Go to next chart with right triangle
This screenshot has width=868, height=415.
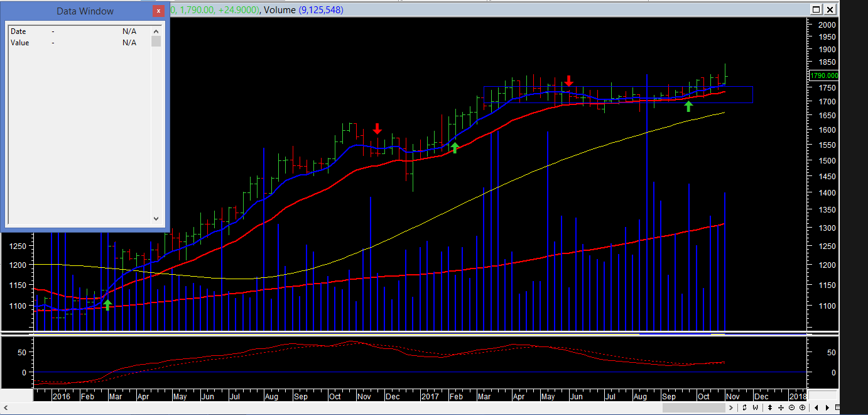point(827,407)
